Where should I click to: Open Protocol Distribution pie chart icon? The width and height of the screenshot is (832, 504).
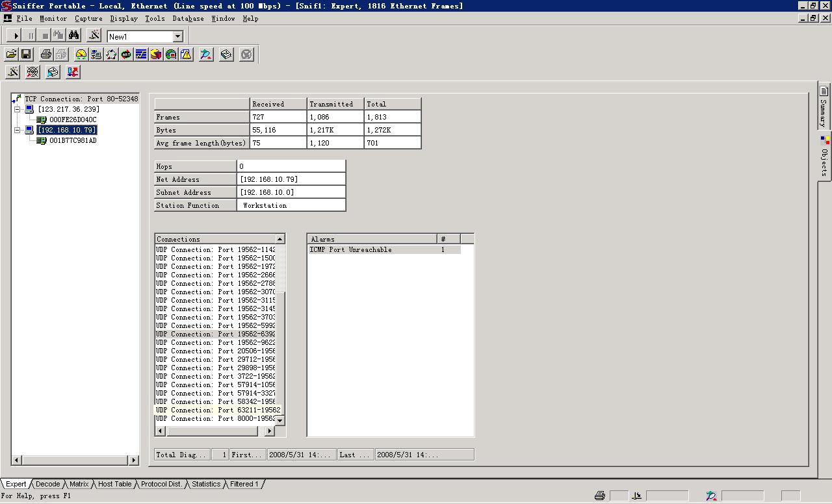(156, 55)
